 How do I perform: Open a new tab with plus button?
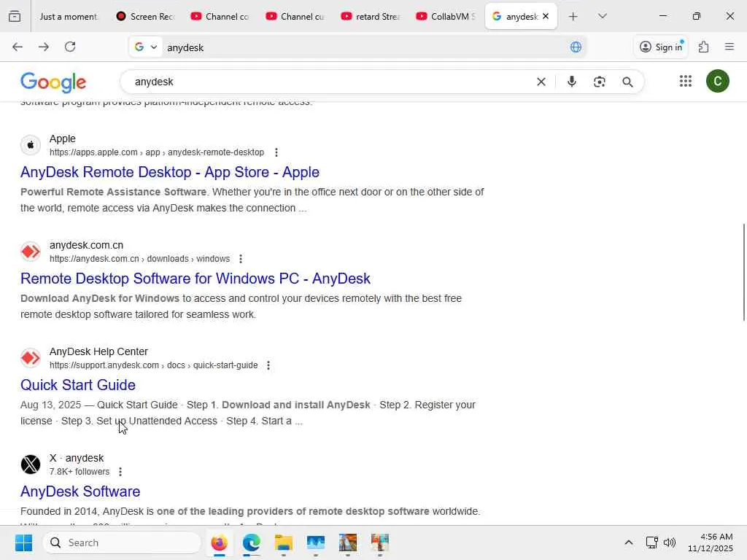coord(573,17)
